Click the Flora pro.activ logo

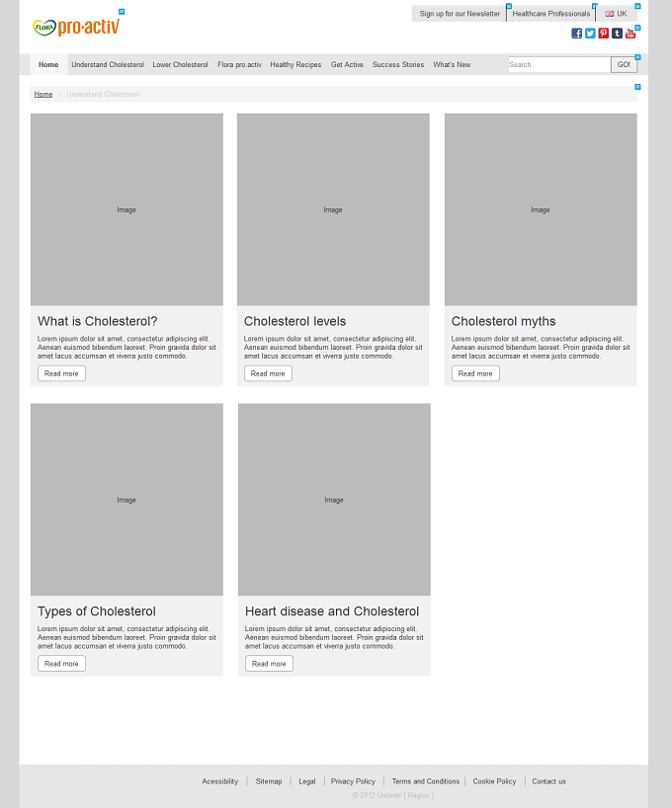[x=76, y=27]
